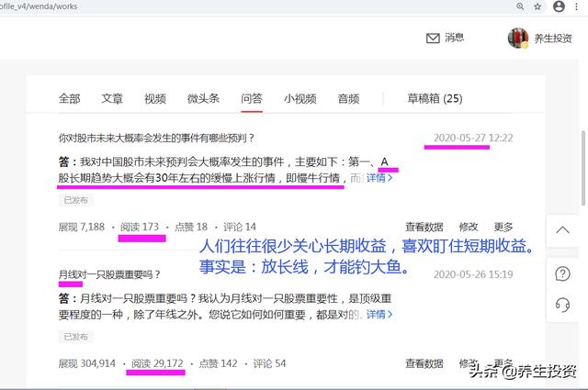Click the 点赞 142 statistic
588x390 pixels.
click(219, 363)
